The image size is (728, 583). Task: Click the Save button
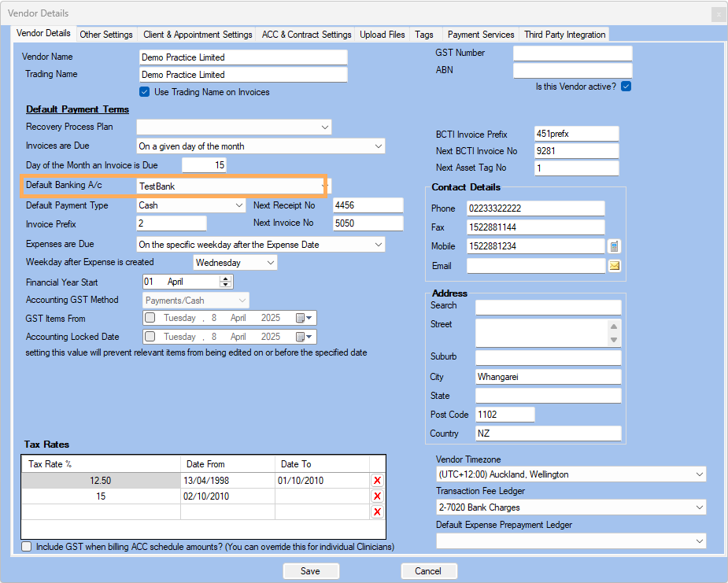(x=311, y=571)
